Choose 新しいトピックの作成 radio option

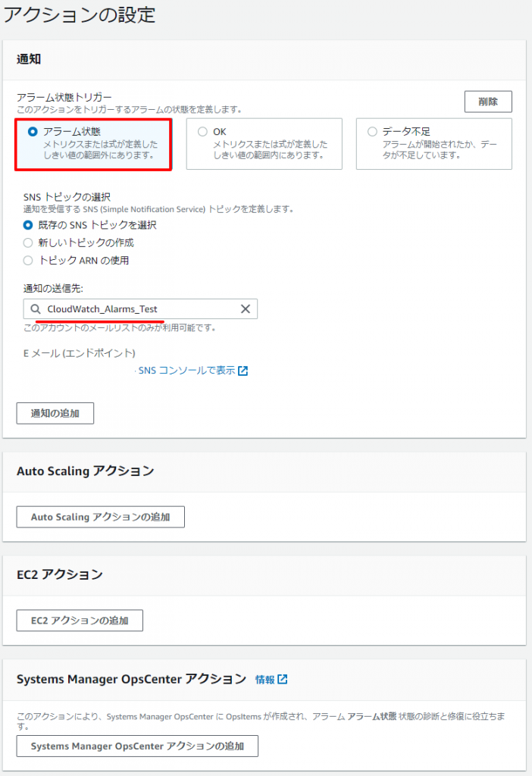(x=28, y=242)
